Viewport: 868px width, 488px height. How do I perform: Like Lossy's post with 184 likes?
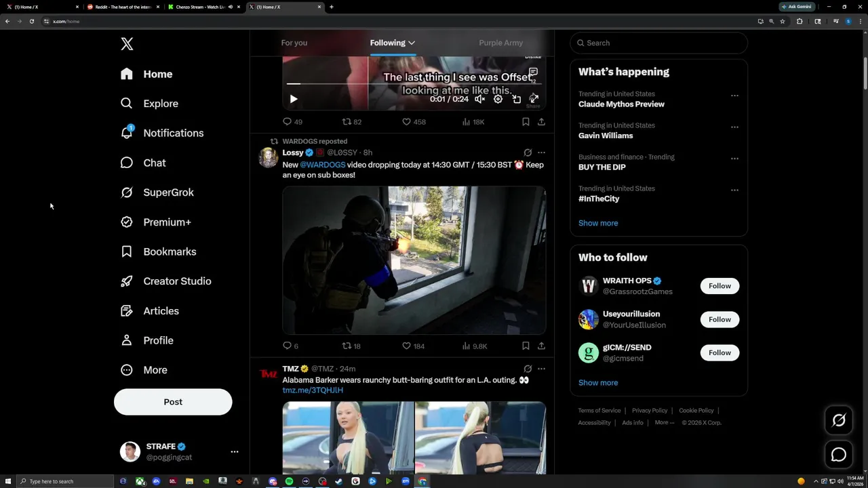click(x=413, y=346)
